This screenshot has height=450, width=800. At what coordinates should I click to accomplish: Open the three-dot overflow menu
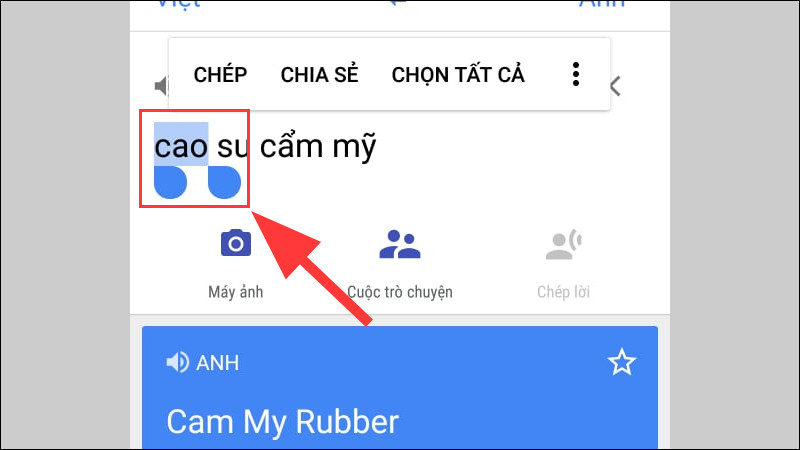point(576,74)
